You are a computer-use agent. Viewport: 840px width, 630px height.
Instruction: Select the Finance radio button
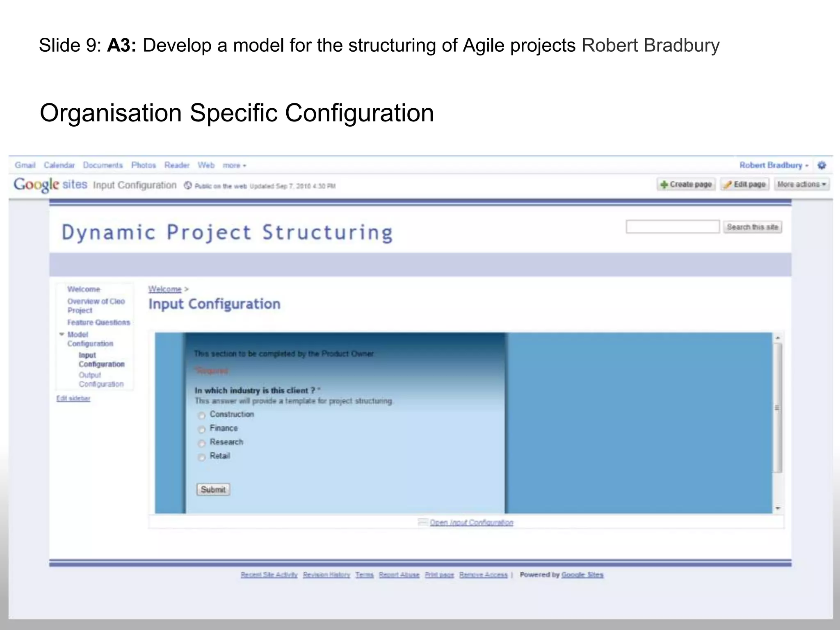point(201,429)
